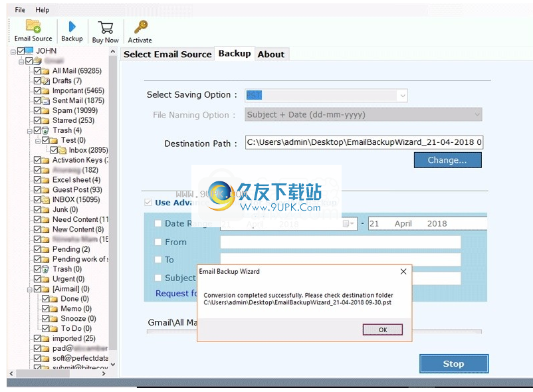Switch to the About tab

pyautogui.click(x=271, y=54)
